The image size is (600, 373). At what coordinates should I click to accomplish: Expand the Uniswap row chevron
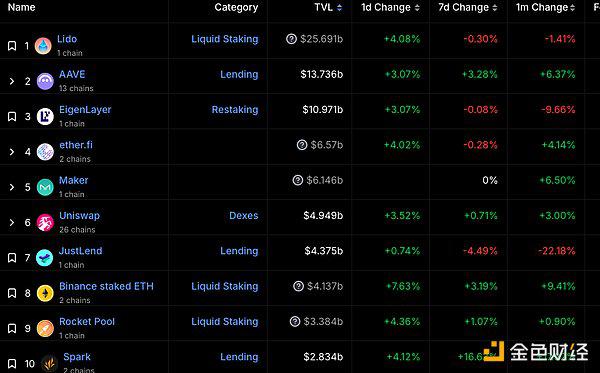[x=12, y=222]
